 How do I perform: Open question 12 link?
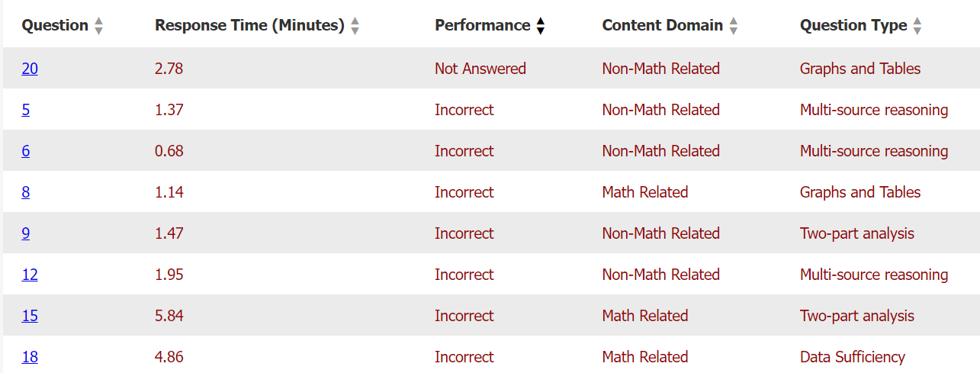(x=30, y=275)
